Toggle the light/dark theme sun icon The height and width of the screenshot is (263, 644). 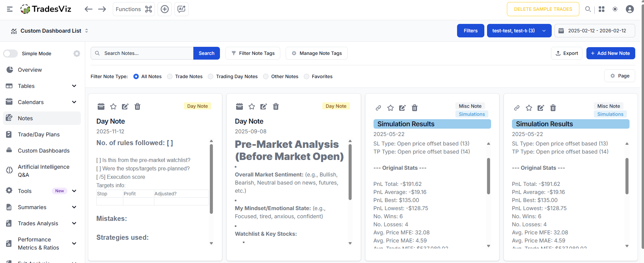click(x=615, y=9)
